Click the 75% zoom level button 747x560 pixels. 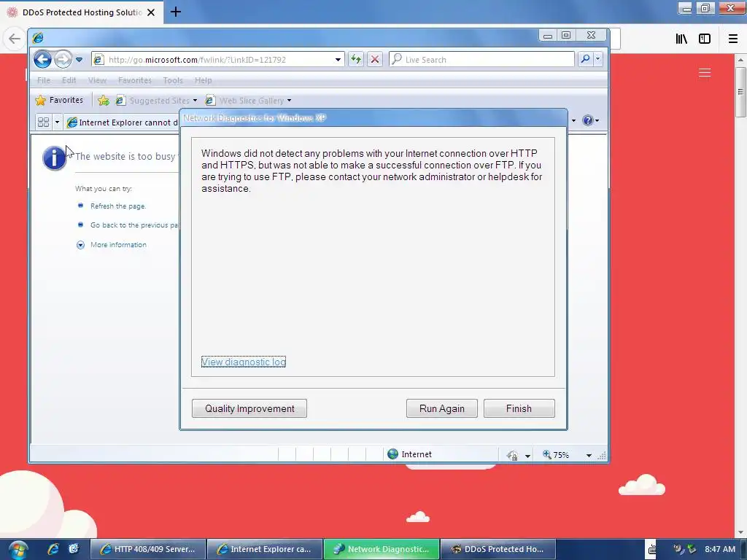[556, 455]
